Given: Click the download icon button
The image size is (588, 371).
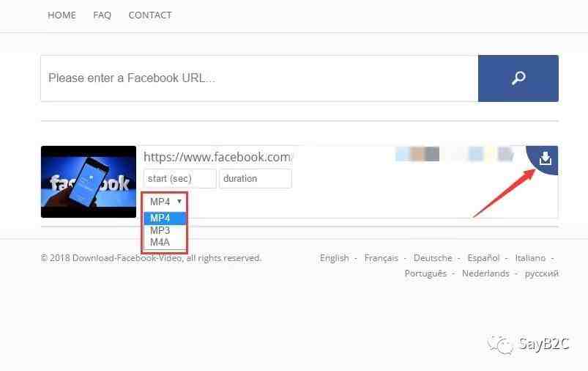Looking at the screenshot, I should 544,159.
